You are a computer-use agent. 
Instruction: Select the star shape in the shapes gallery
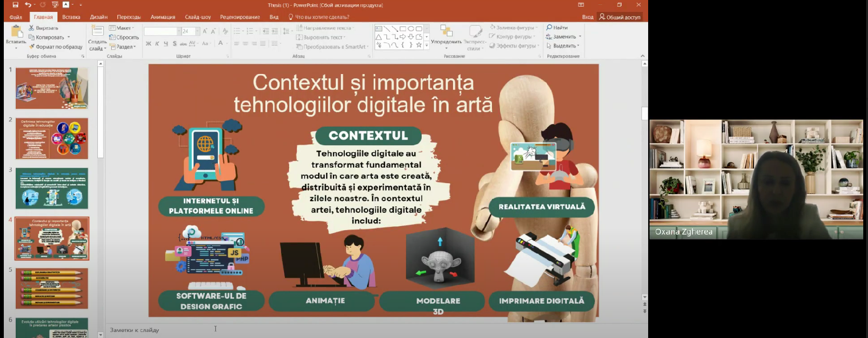pyautogui.click(x=419, y=45)
